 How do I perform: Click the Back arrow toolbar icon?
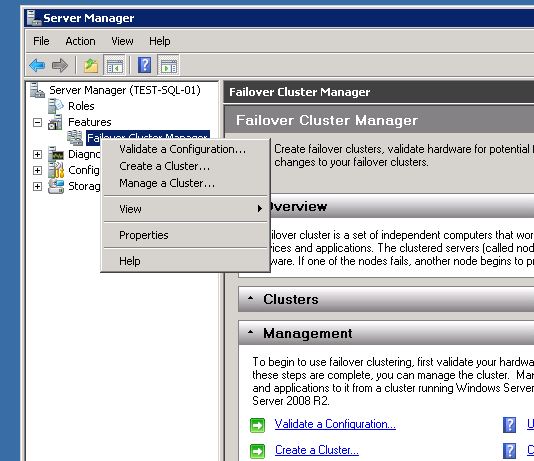pos(37,65)
